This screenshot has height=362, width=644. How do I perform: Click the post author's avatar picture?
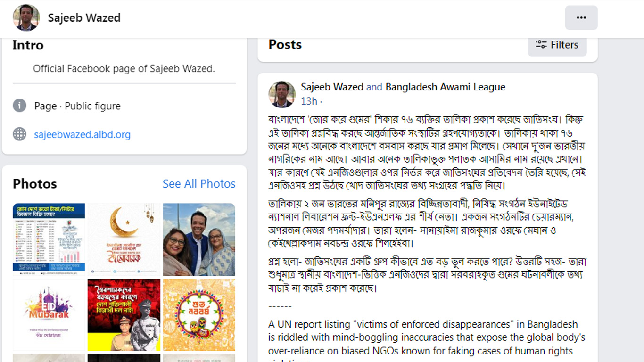point(281,94)
